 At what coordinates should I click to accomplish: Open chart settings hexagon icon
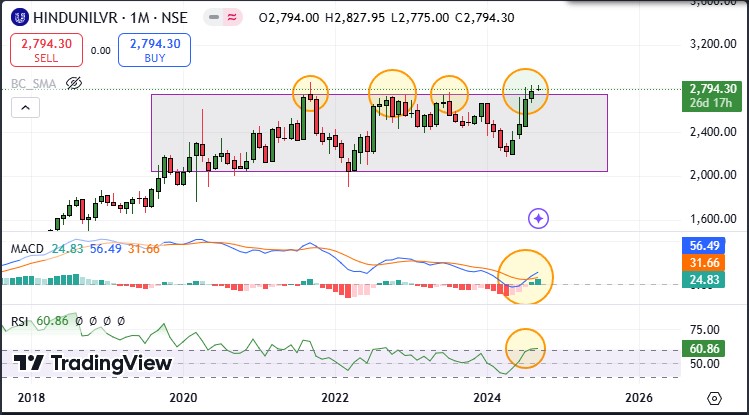714,398
